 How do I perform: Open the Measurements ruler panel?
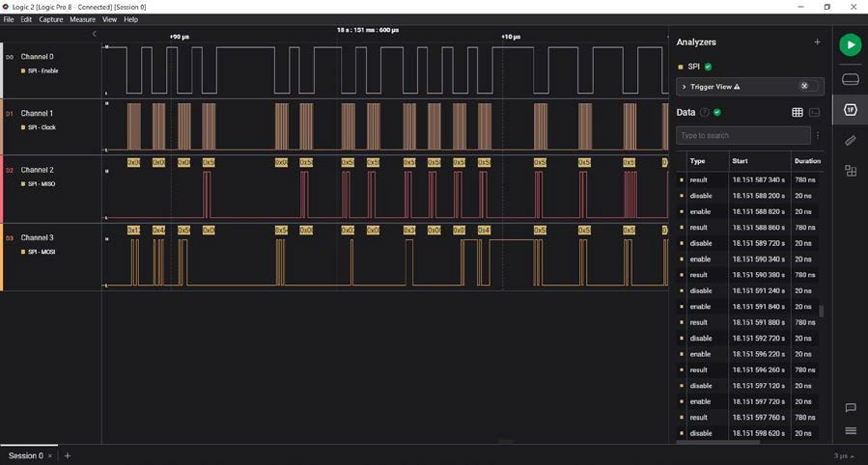point(850,141)
